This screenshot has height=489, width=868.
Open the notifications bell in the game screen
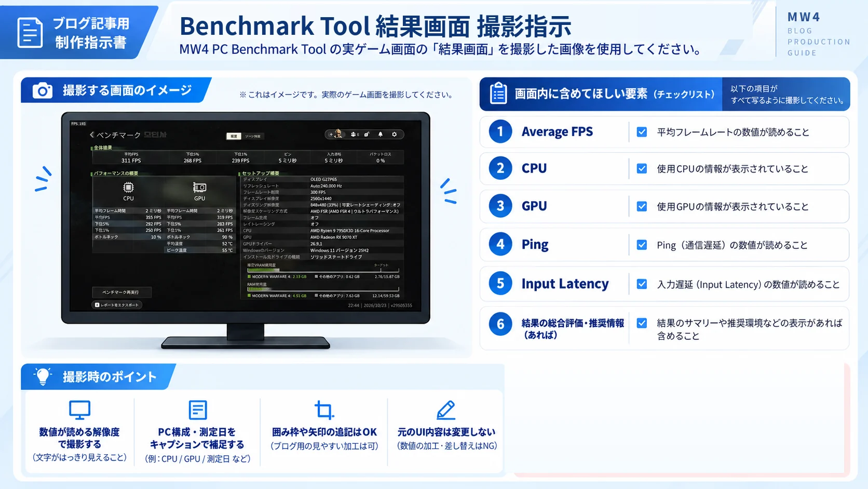[x=381, y=134]
